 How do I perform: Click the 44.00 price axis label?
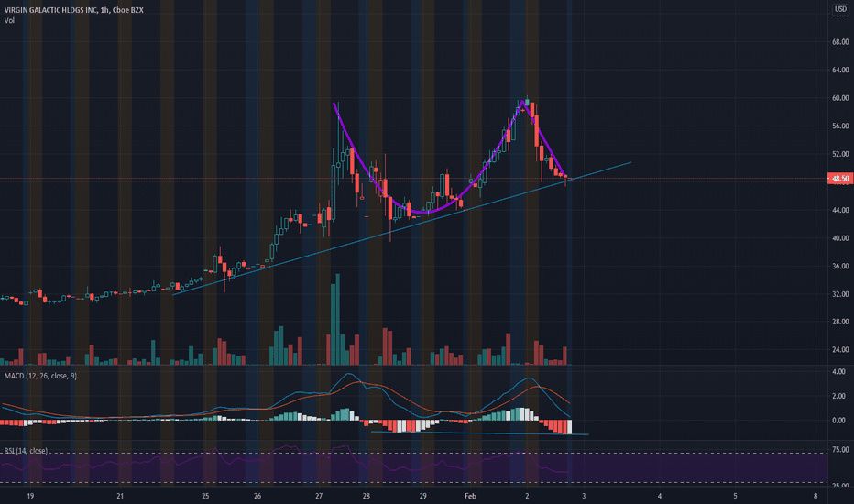840,210
